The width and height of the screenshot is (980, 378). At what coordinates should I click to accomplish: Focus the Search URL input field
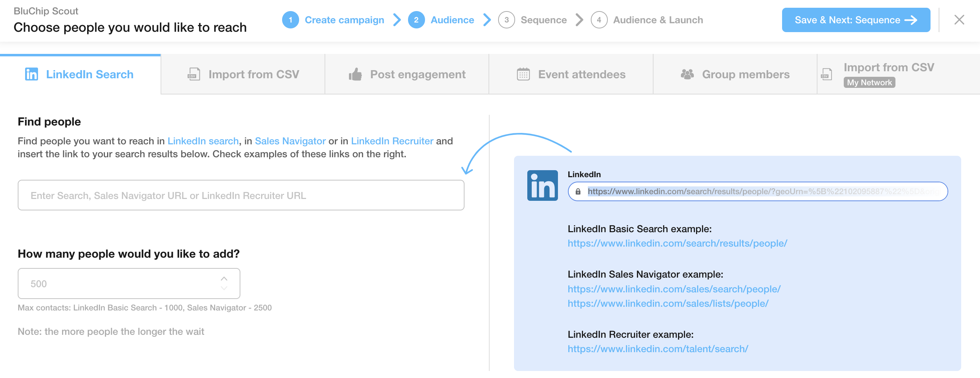coord(241,196)
